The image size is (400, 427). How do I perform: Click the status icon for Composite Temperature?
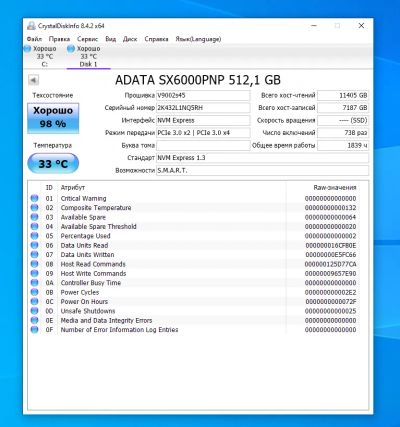click(x=34, y=208)
